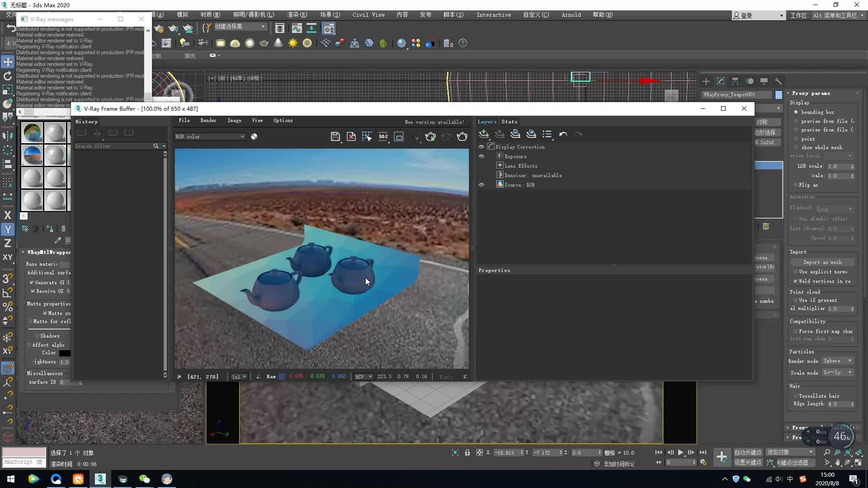The width and height of the screenshot is (868, 488).
Task: Toggle visibility of the Exposure layer
Action: point(481,156)
